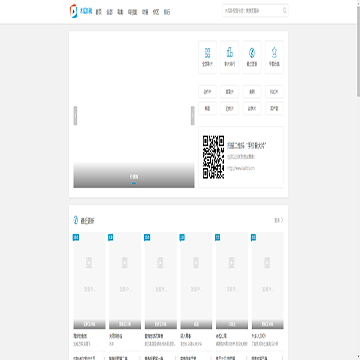The image size is (360, 360).
Task: Open the first navigation menu item after logo
Action: (98, 12)
